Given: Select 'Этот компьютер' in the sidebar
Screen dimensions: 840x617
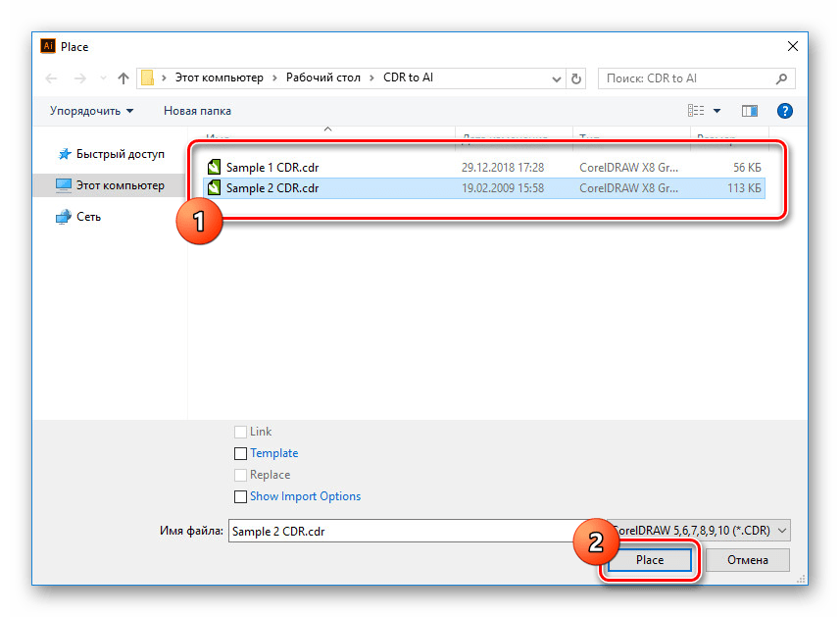Looking at the screenshot, I should click(x=110, y=185).
